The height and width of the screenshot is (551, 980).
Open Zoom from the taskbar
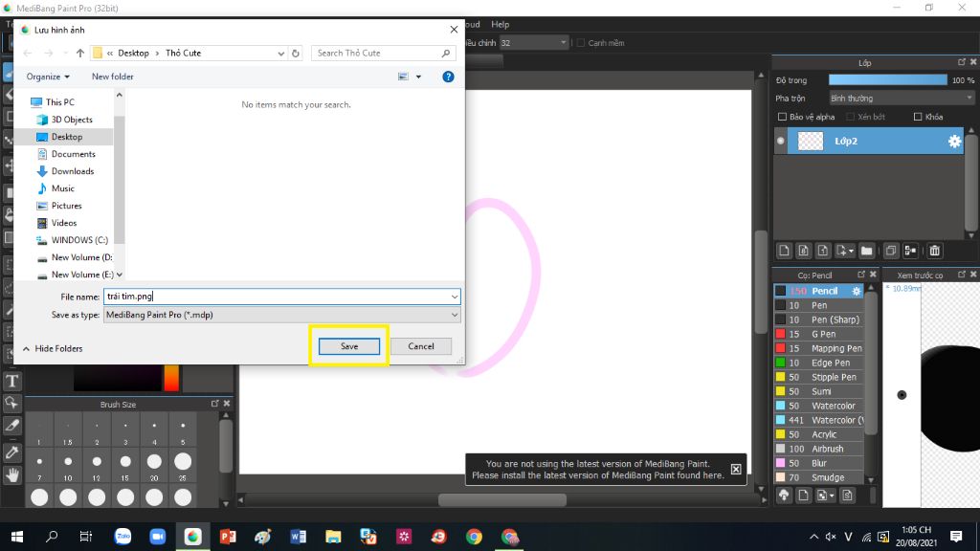coord(158,536)
